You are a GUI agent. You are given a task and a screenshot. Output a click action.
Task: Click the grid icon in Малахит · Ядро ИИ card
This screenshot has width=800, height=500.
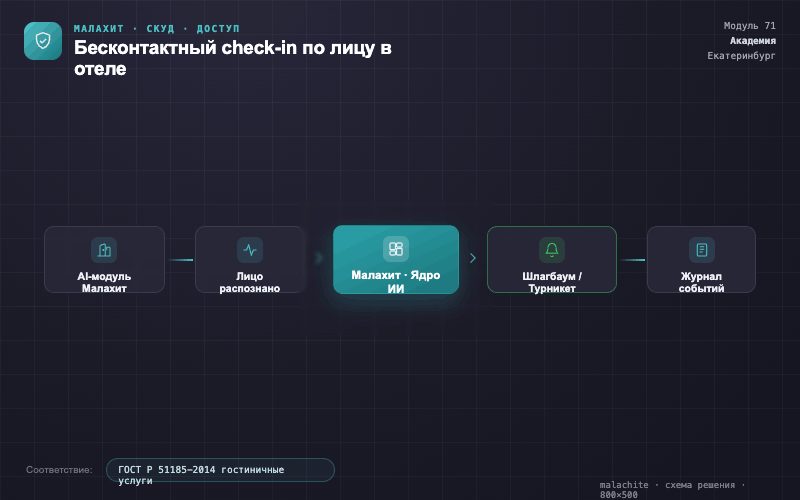pyautogui.click(x=396, y=249)
